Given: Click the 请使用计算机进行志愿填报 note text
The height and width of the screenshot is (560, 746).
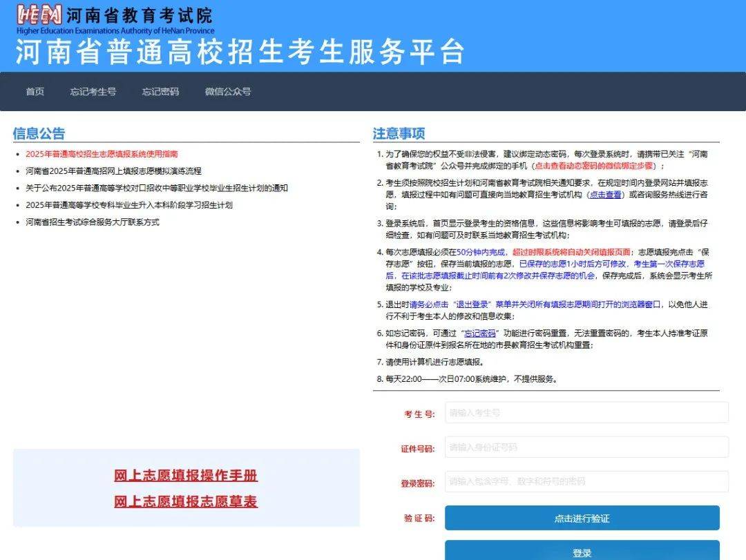Looking at the screenshot, I should click(x=434, y=362).
